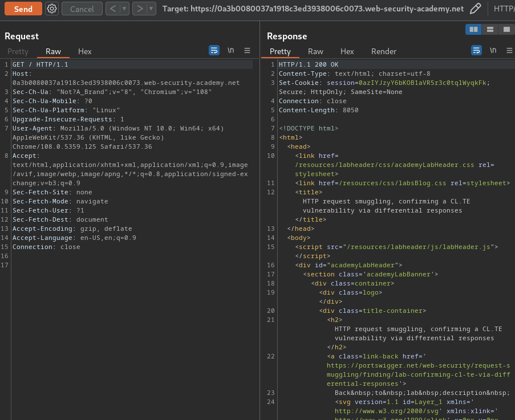Select side-by-side split layout icon
515x420 pixels.
pyautogui.click(x=473, y=30)
